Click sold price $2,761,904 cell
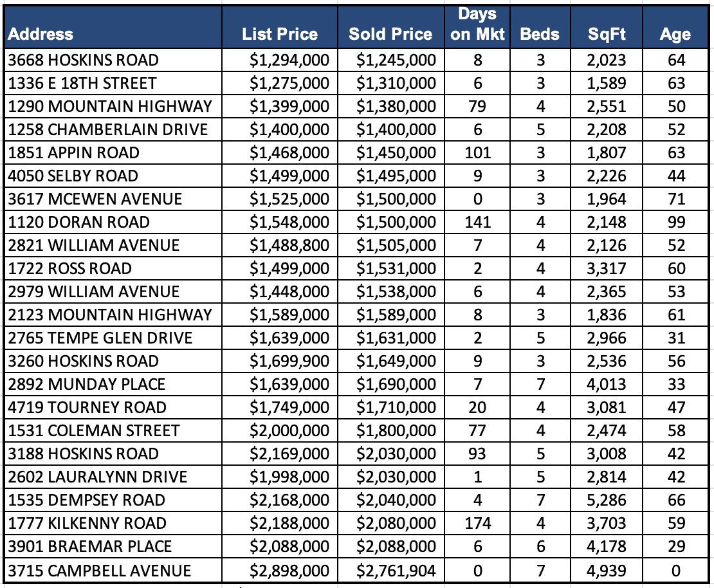 pos(396,570)
